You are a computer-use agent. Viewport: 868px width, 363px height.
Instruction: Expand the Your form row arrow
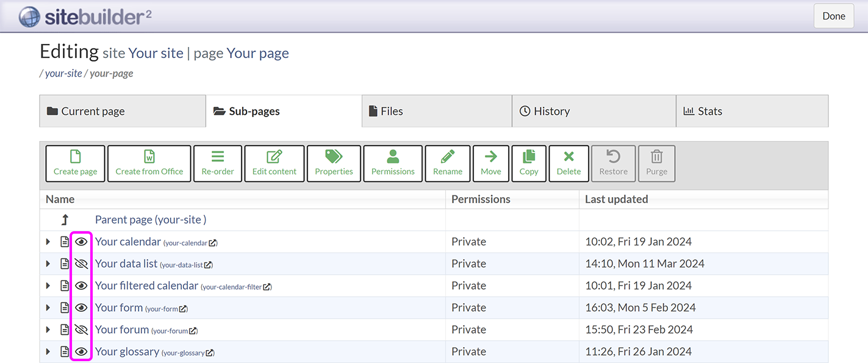[48, 307]
